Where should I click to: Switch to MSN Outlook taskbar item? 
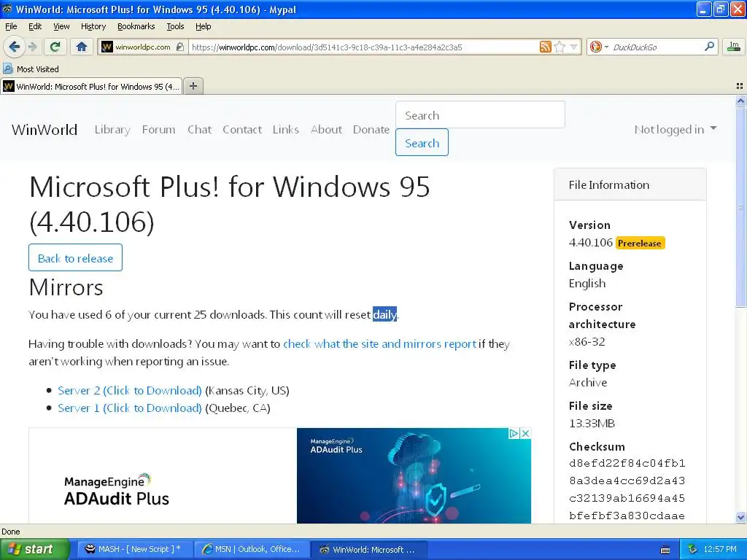tap(252, 550)
